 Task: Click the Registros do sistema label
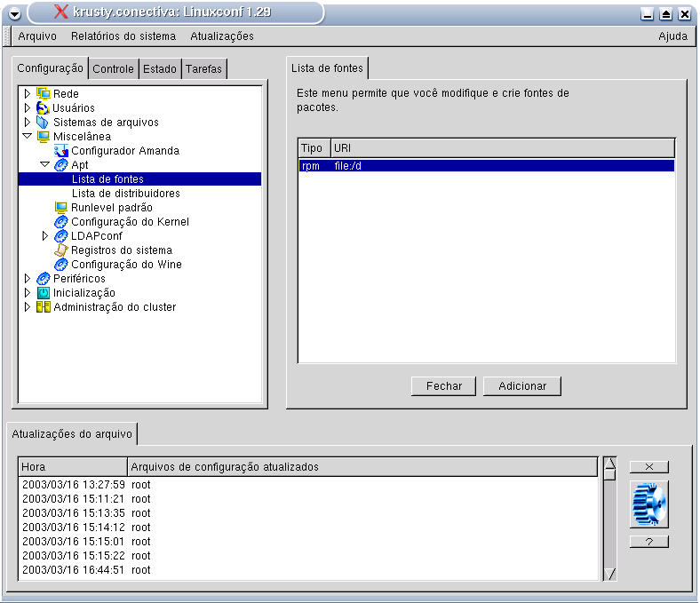coord(122,250)
